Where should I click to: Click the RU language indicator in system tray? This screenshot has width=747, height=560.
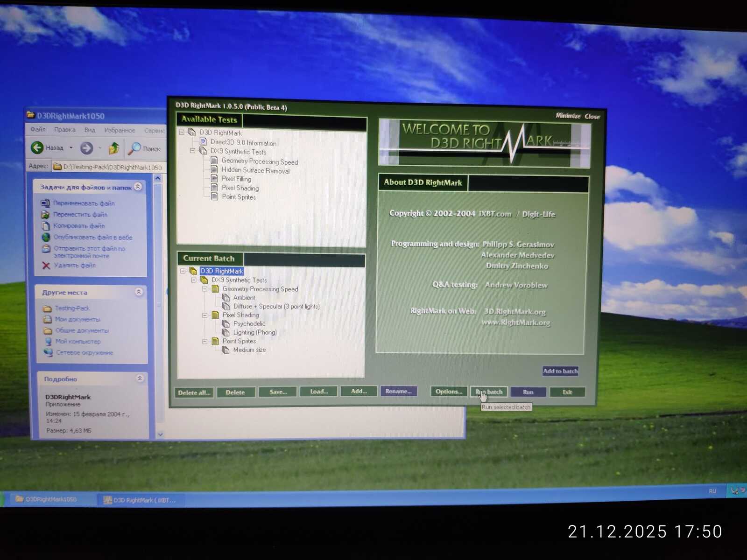712,491
